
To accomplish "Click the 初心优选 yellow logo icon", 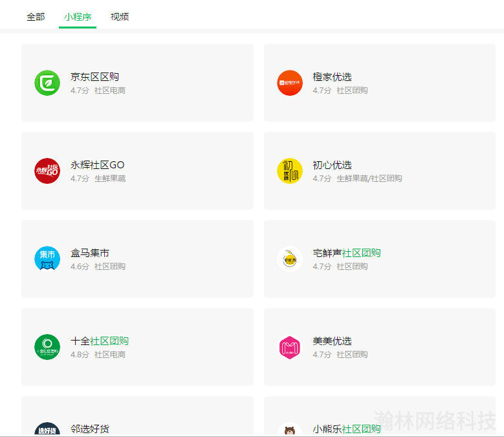I will click(x=290, y=171).
